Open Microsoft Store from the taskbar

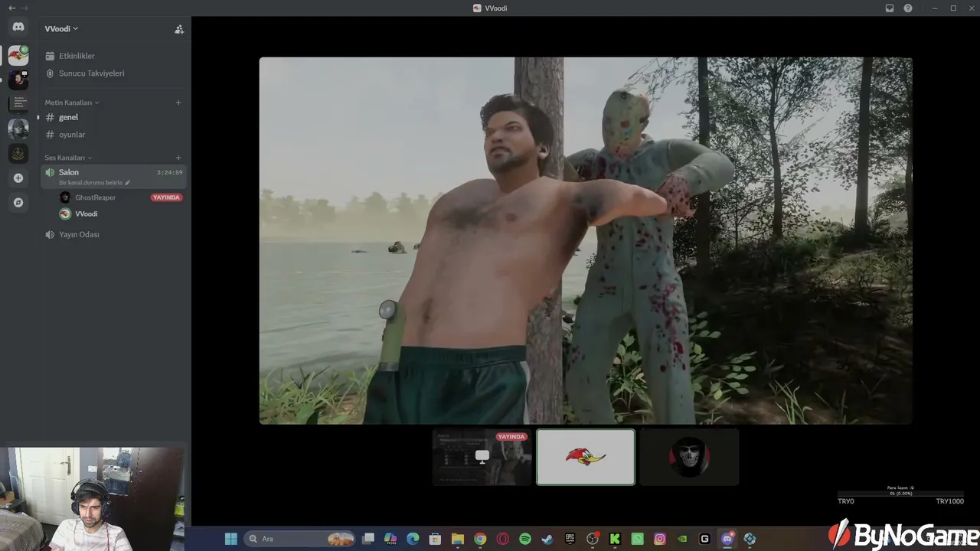[x=435, y=539]
